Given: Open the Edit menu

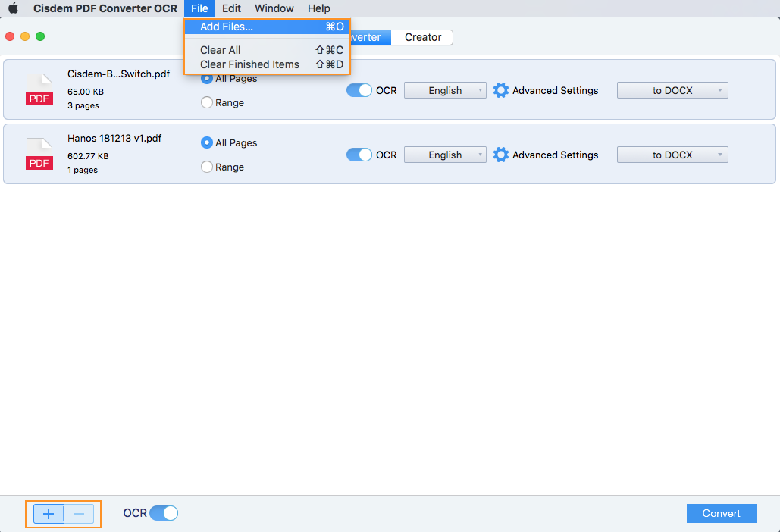Looking at the screenshot, I should click(231, 8).
